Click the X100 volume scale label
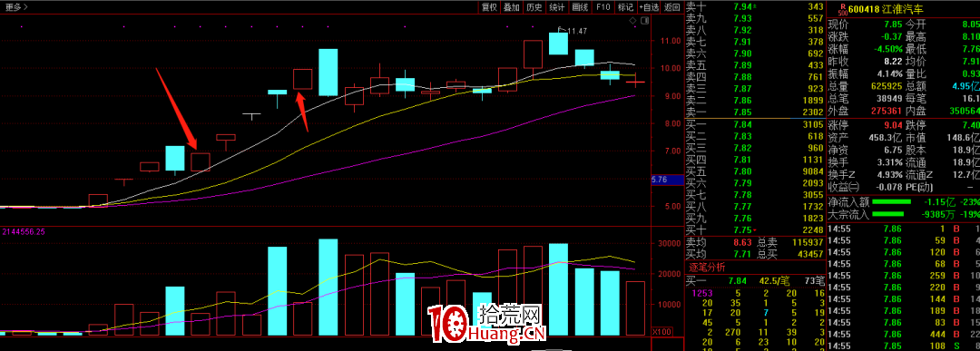This screenshot has width=980, height=351. 661,332
